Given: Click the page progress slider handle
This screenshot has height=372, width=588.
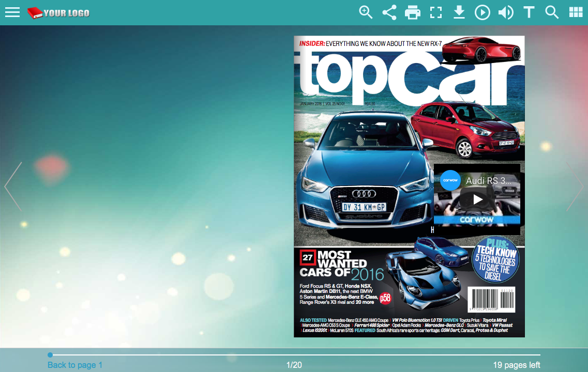Looking at the screenshot, I should click(50, 355).
